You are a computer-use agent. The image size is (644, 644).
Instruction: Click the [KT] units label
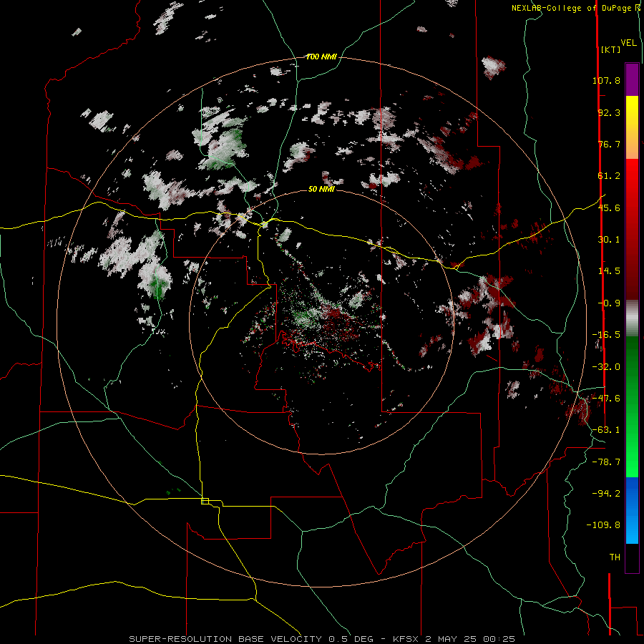point(611,50)
